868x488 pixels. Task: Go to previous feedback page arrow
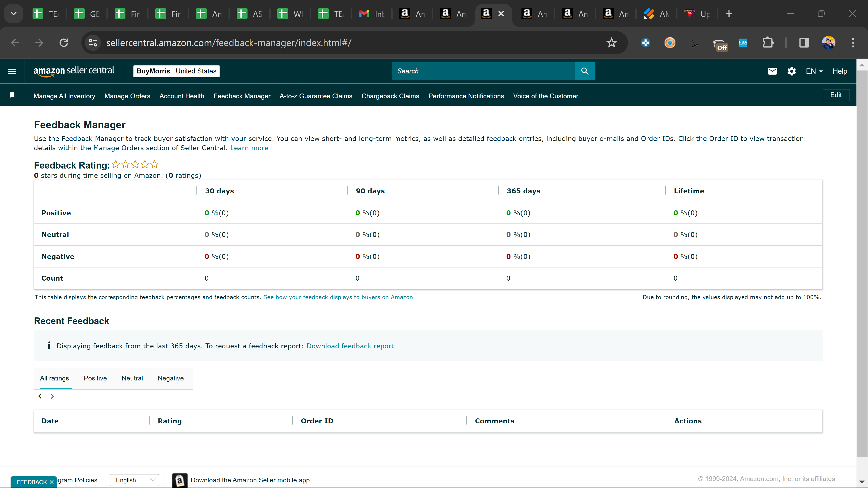point(40,396)
